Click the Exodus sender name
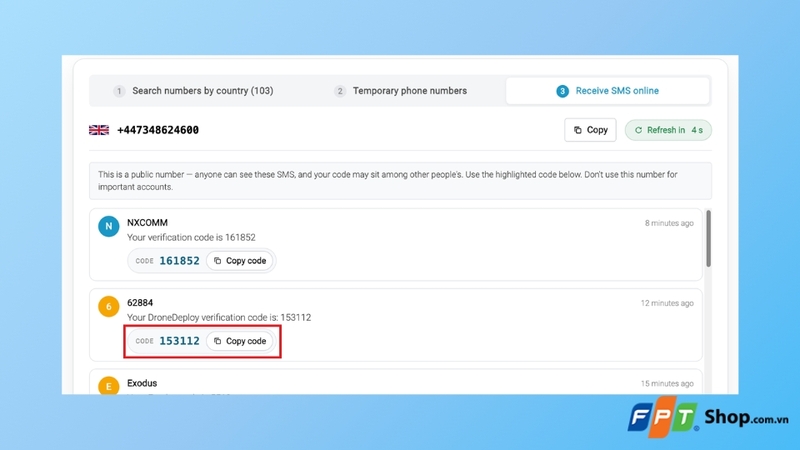Viewport: 800px width, 450px height. (x=142, y=383)
